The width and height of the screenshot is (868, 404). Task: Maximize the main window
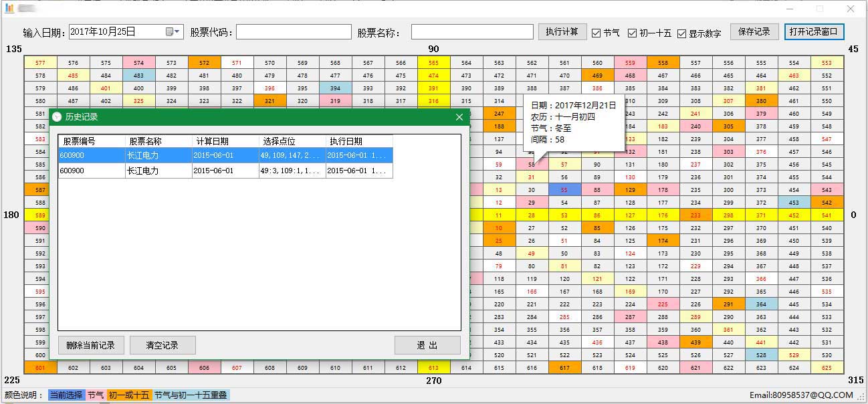click(x=820, y=9)
